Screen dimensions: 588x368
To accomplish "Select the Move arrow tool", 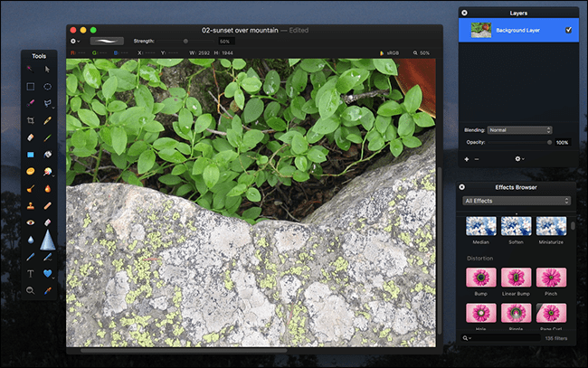I will 47,70.
